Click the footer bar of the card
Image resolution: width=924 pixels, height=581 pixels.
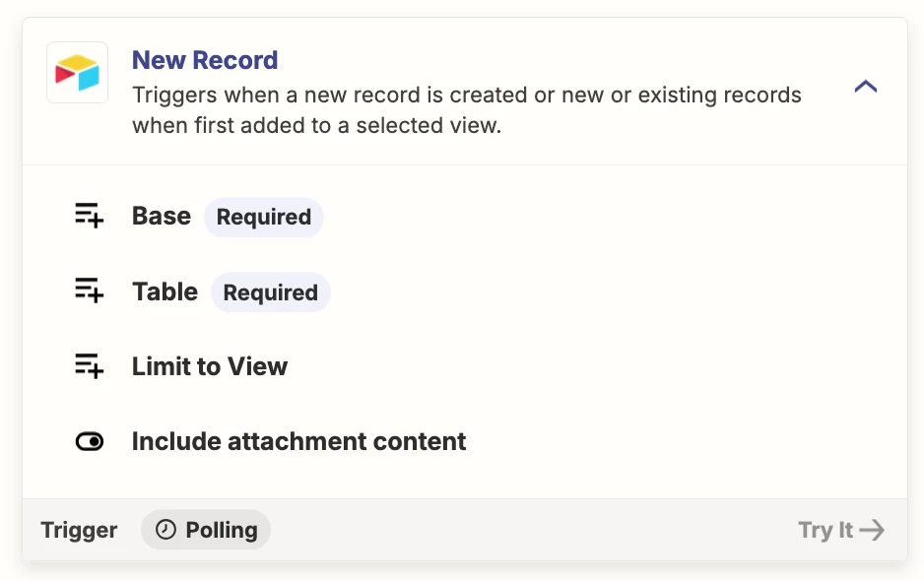coord(465,530)
